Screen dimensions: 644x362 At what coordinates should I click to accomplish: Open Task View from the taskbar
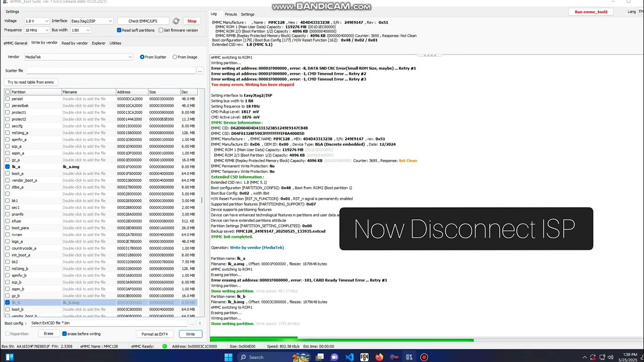320,357
